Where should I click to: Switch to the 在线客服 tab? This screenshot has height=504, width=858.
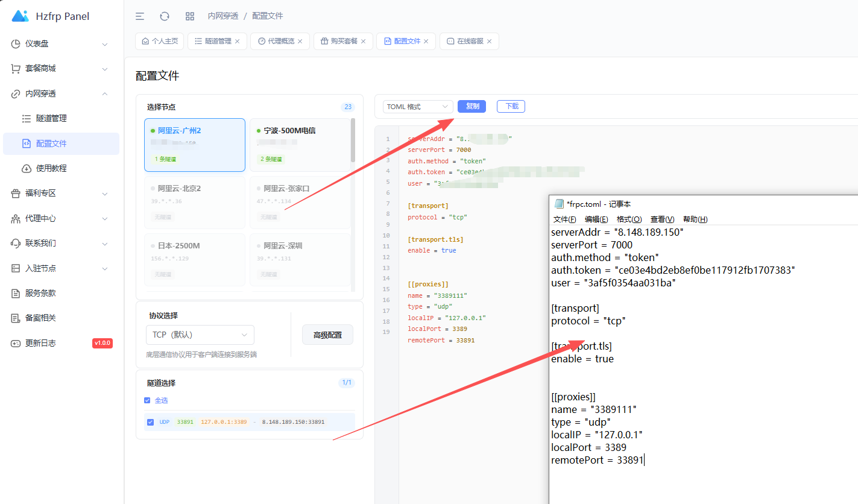469,41
